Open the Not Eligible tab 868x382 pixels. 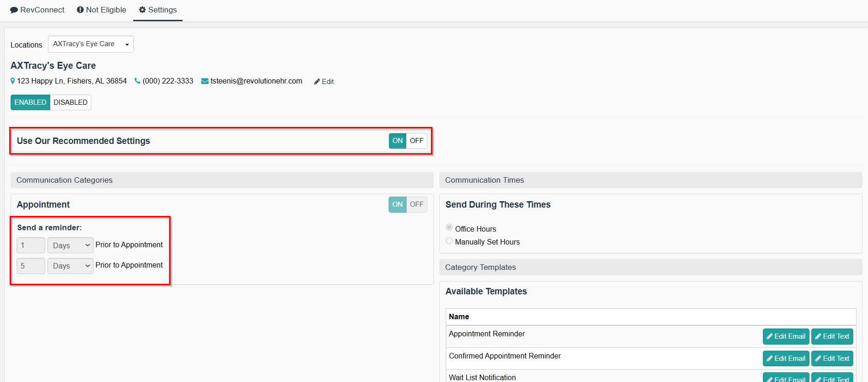[x=101, y=10]
